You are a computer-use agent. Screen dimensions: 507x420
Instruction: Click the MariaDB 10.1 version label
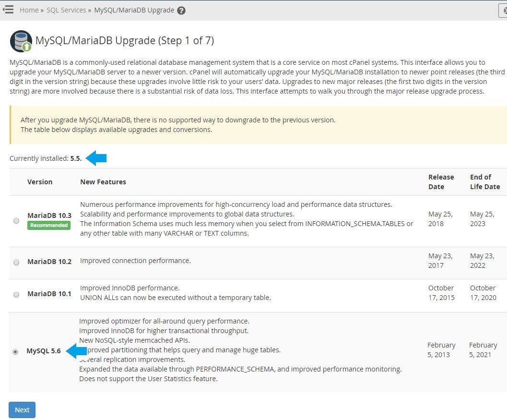[49, 294]
